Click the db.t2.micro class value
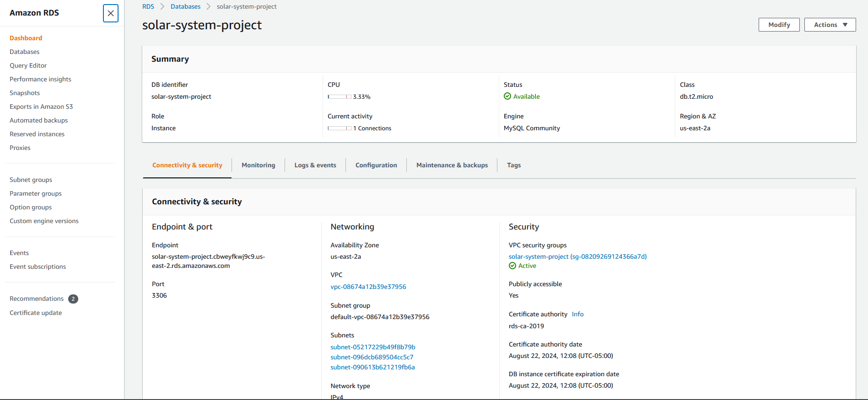This screenshot has height=400, width=868. (x=696, y=96)
